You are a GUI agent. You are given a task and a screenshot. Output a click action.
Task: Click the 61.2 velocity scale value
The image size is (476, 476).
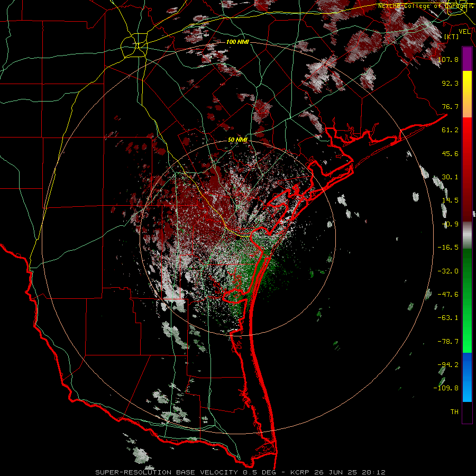[x=450, y=130]
